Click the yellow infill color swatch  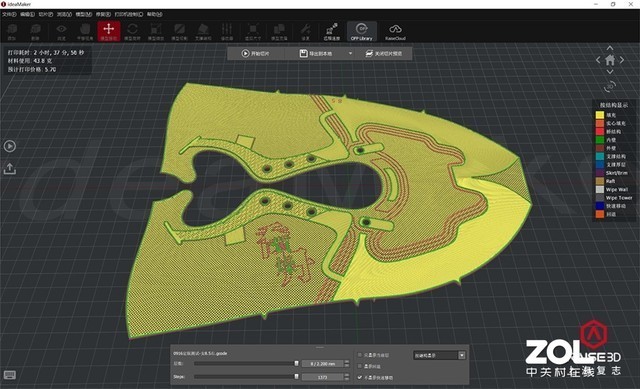click(600, 115)
